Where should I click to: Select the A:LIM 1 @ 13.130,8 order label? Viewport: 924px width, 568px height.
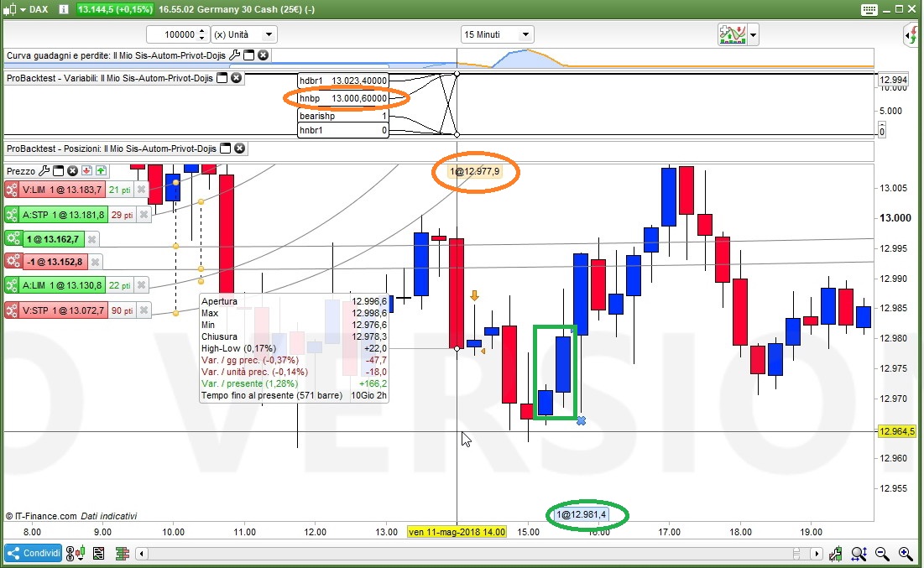coord(62,286)
